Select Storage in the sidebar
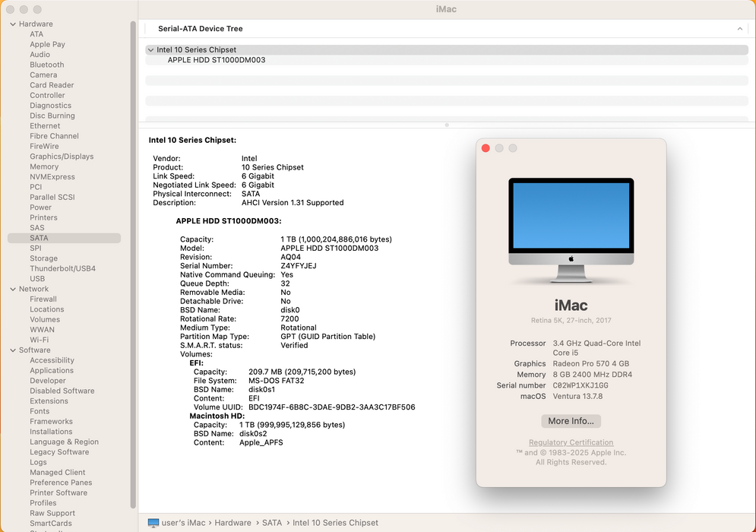This screenshot has width=756, height=532. coord(43,258)
